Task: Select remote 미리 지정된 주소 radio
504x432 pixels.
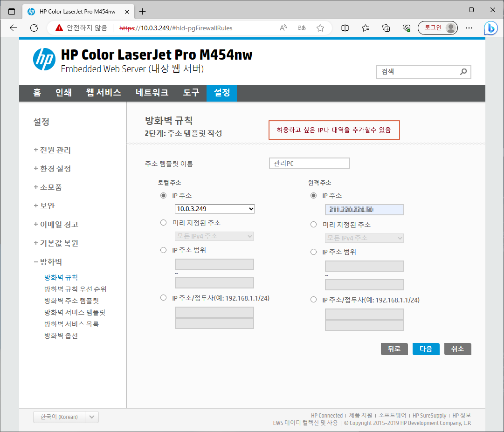Action: coord(313,225)
